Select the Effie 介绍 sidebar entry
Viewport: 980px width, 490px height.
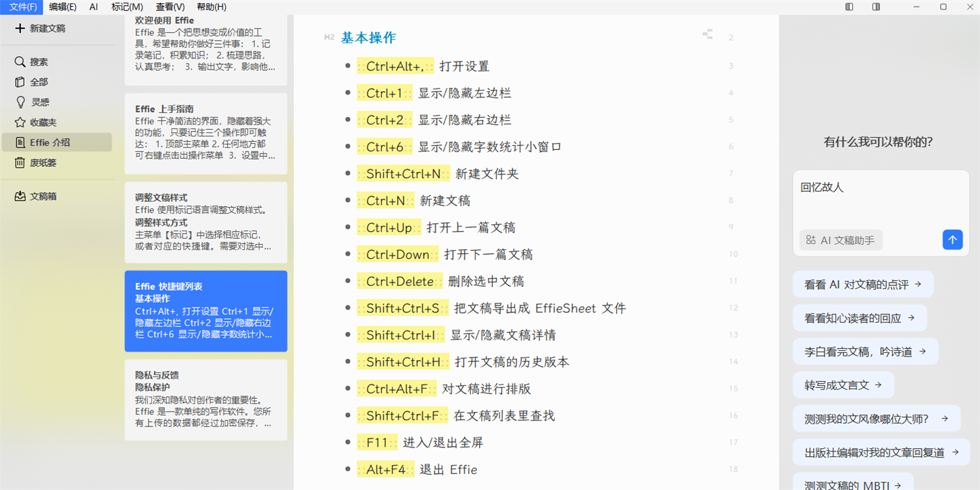[45, 143]
